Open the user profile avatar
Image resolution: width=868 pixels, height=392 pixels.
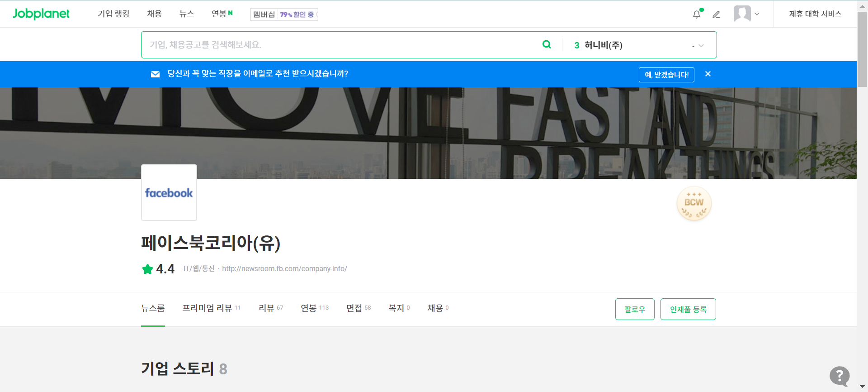click(742, 14)
